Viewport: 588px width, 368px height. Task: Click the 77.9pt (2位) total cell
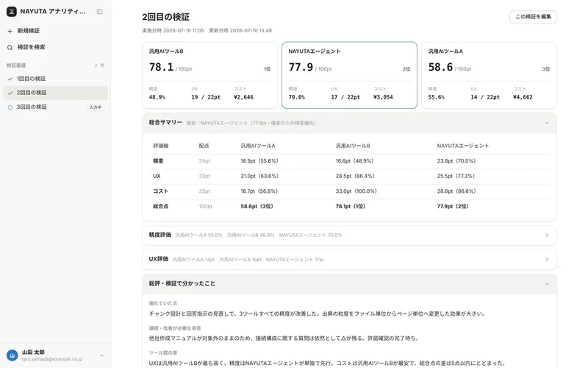click(x=453, y=207)
